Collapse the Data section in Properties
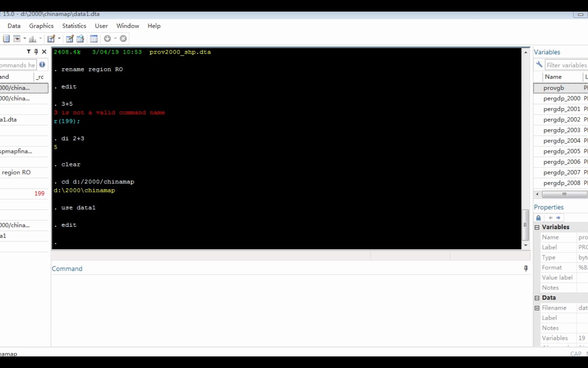Image resolution: width=588 pixels, height=368 pixels. (x=537, y=298)
